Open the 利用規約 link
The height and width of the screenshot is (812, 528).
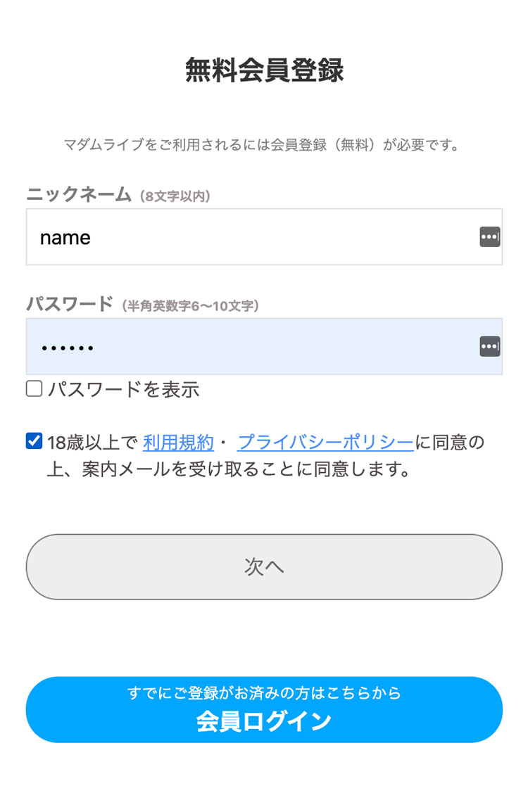(178, 443)
